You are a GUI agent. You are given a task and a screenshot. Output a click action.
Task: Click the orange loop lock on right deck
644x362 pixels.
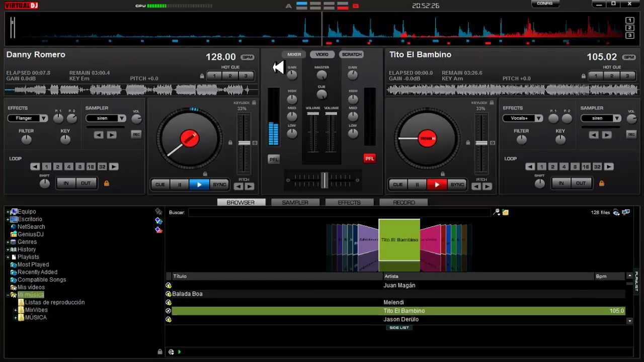coord(601,183)
